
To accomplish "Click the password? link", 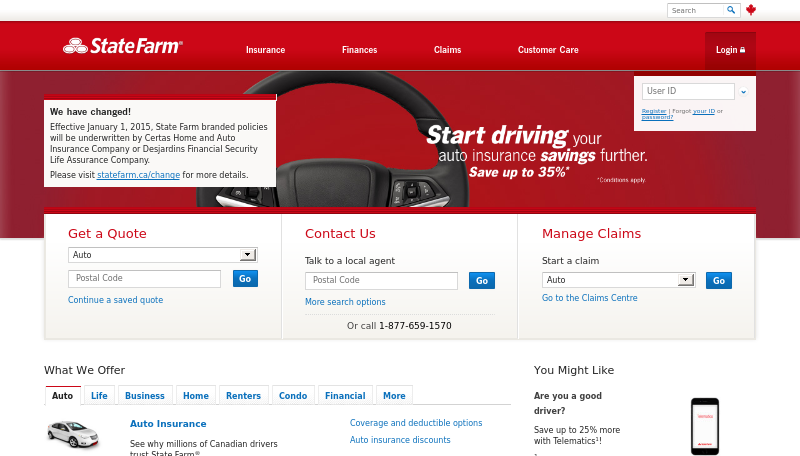I will tap(657, 117).
